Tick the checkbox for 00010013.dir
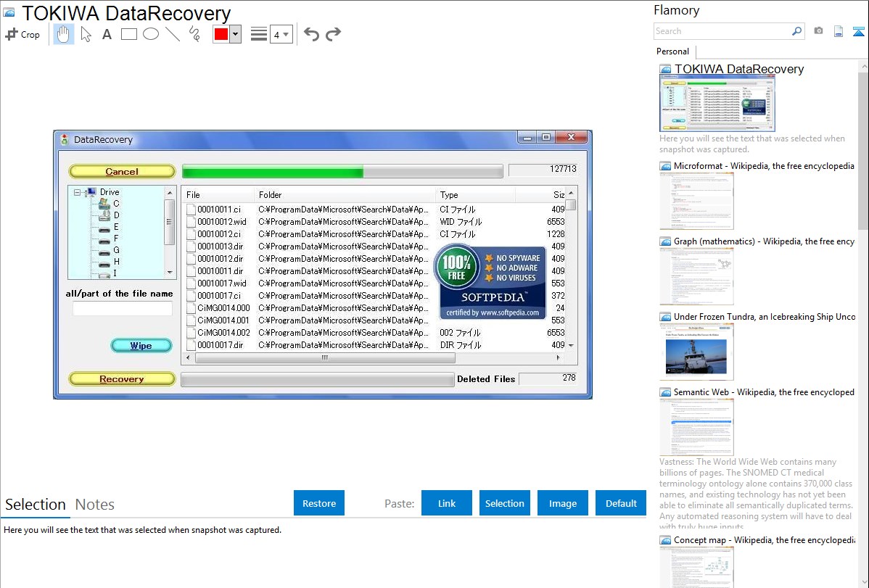 click(x=191, y=246)
